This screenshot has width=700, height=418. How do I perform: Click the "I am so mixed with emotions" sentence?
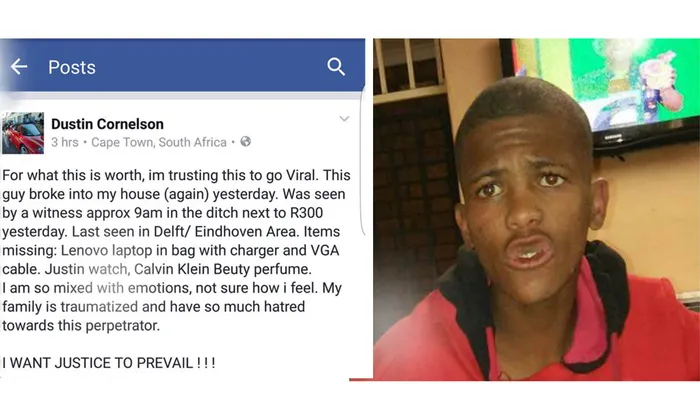tap(159, 288)
